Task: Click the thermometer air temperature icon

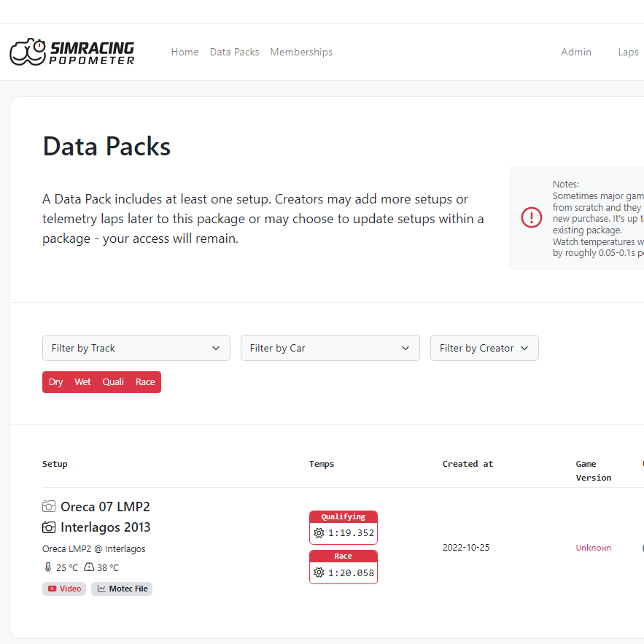Action: (48, 567)
